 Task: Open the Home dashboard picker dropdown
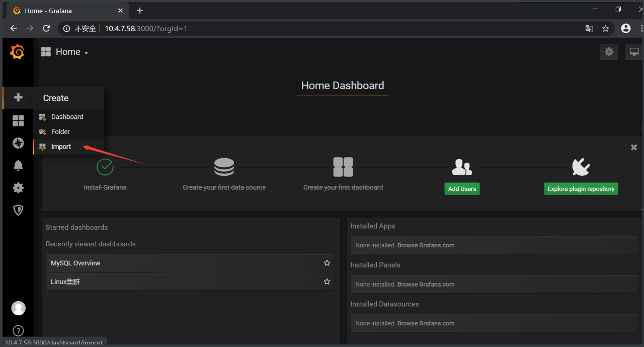tap(64, 52)
